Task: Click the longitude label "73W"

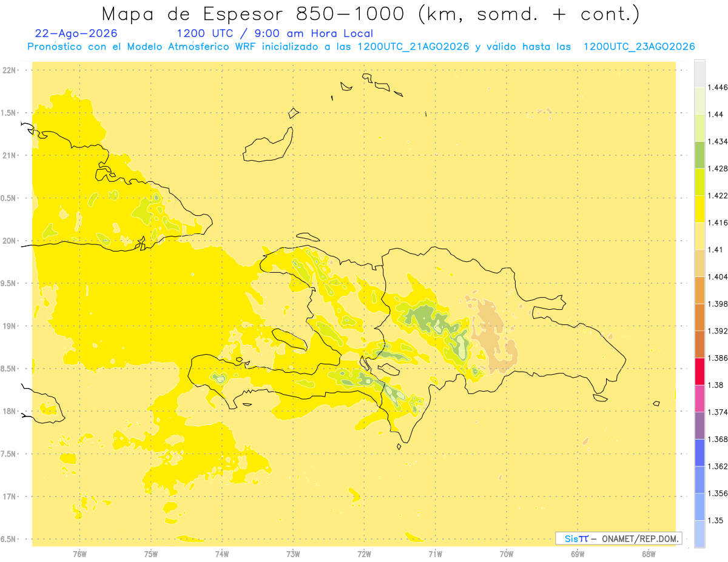Action: (293, 554)
